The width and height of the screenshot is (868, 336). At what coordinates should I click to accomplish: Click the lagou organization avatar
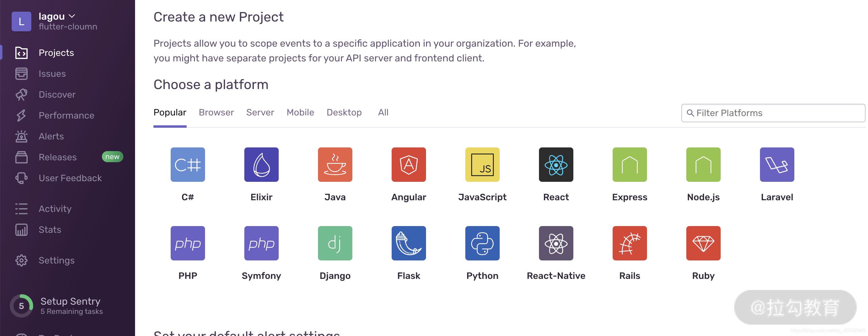coord(21,21)
